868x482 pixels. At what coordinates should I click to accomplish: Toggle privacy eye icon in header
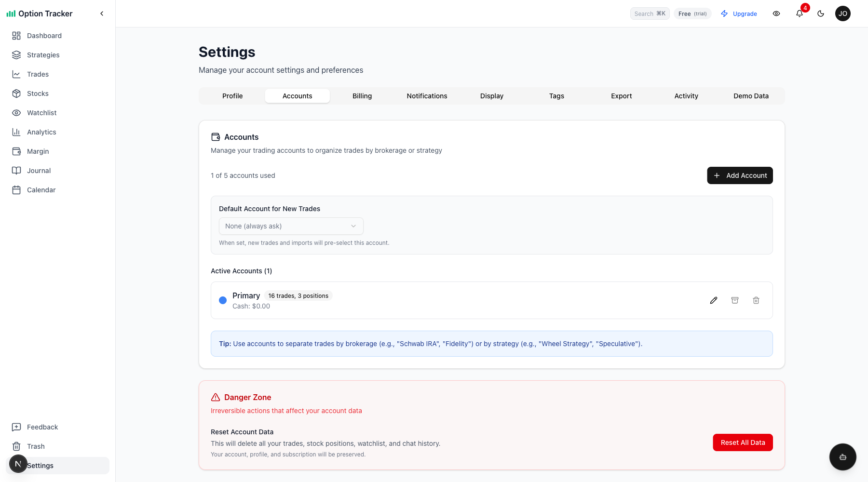coord(776,13)
